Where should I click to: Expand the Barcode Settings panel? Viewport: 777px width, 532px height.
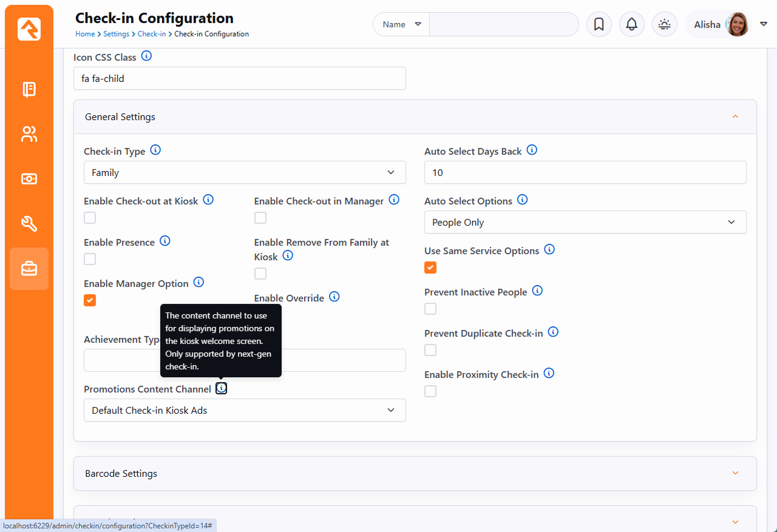click(415, 473)
